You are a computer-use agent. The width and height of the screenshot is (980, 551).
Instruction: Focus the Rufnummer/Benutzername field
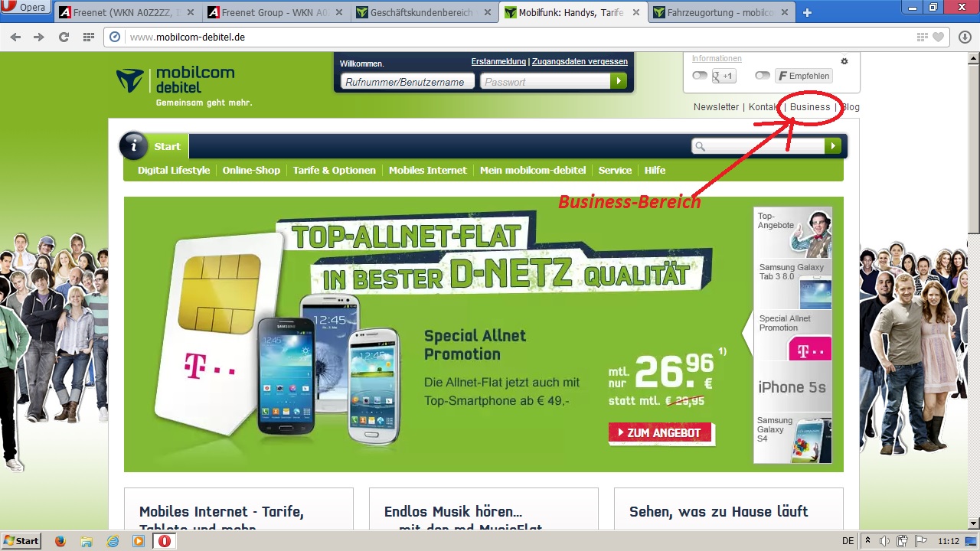[407, 82]
